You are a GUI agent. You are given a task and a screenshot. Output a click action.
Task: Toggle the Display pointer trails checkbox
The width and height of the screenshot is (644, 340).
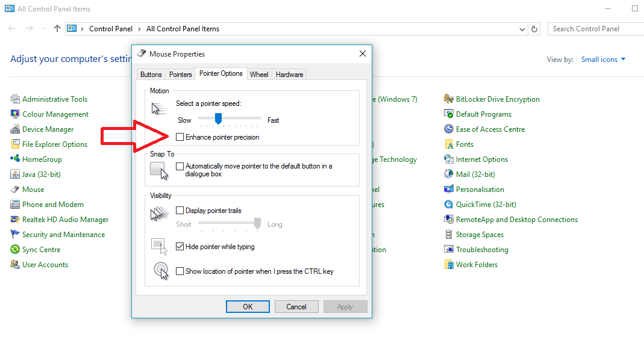180,211
